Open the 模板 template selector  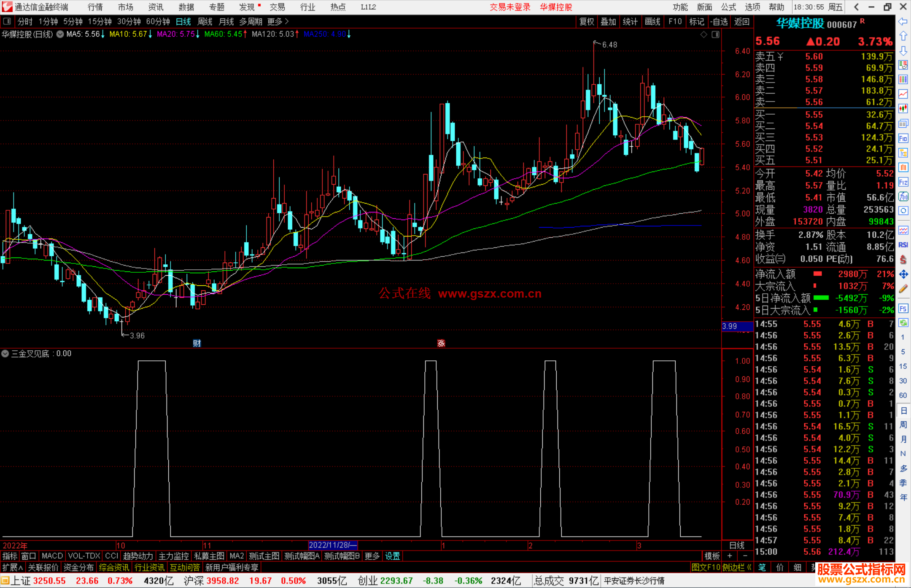coord(712,556)
